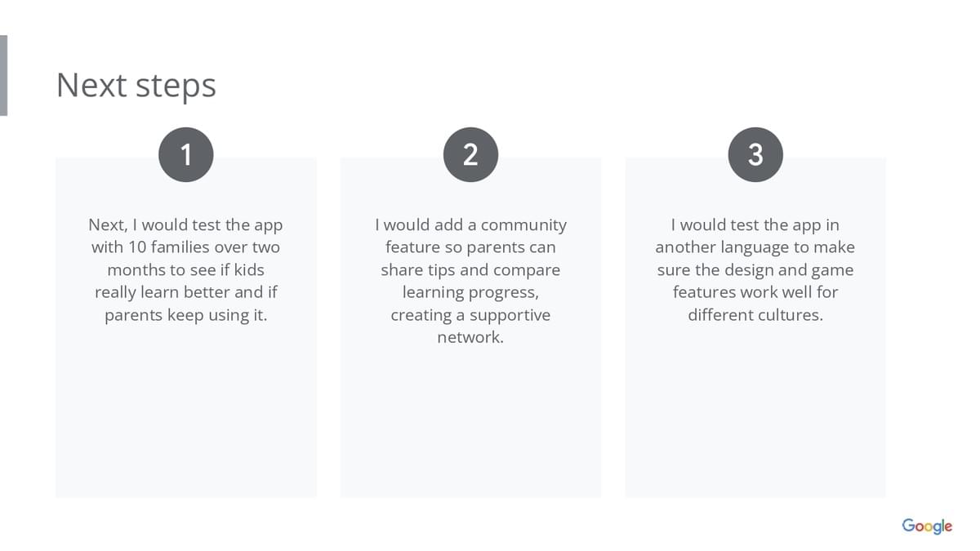Click the line "I would add a community"
Screen dimensions: 980x551
coord(470,224)
